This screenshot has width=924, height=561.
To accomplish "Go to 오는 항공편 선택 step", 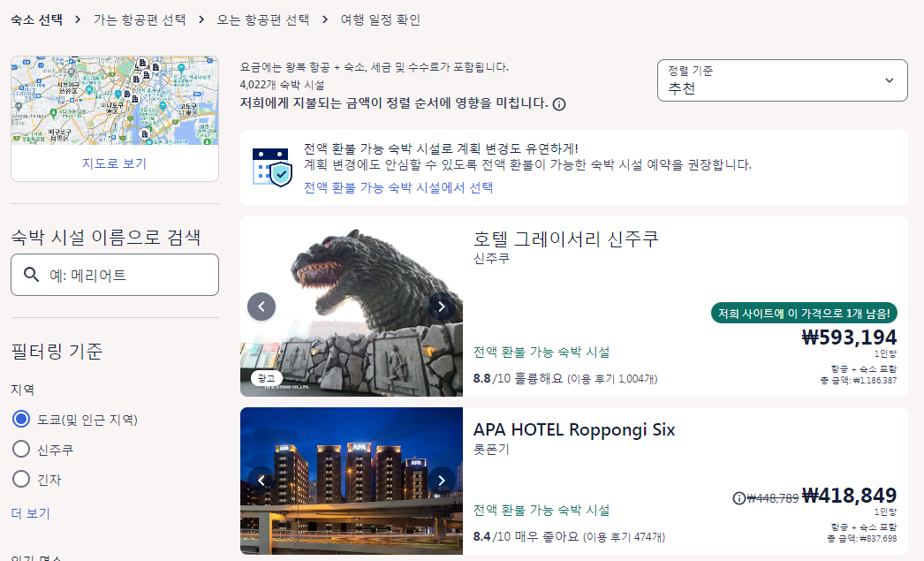I will click(263, 19).
